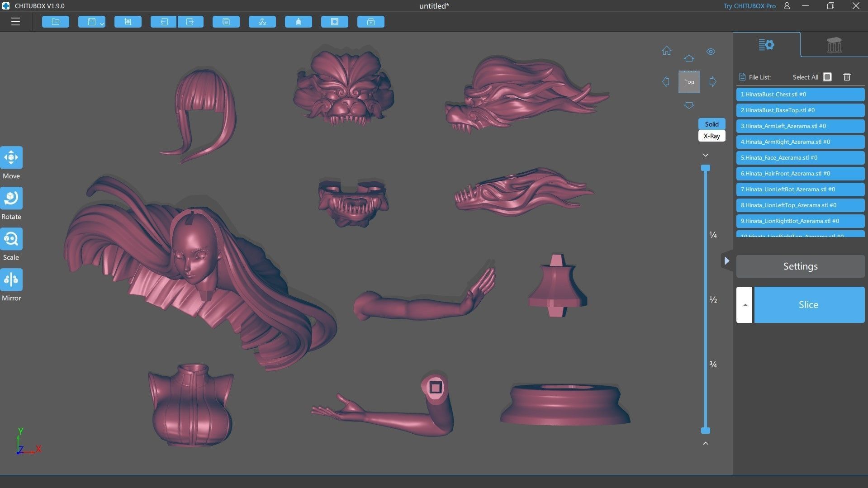This screenshot has height=488, width=868.
Task: Click the Top face of view cube
Action: tap(689, 82)
